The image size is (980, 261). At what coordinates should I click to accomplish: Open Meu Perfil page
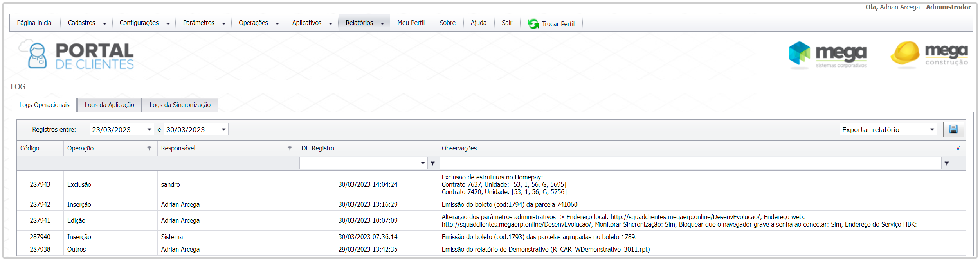pyautogui.click(x=411, y=23)
